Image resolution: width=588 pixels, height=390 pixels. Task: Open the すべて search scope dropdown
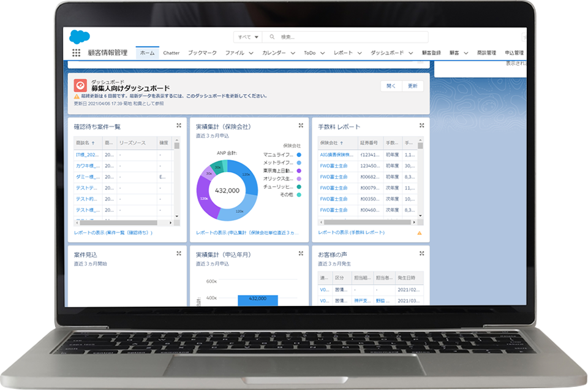tap(249, 37)
